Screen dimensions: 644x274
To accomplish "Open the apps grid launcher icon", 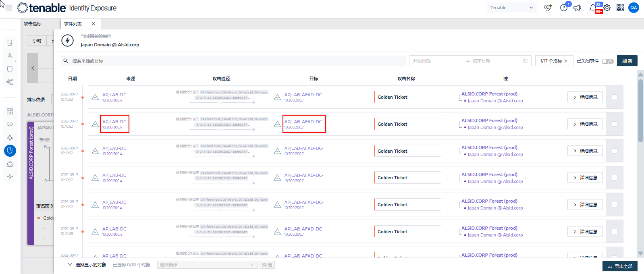I will [620, 8].
